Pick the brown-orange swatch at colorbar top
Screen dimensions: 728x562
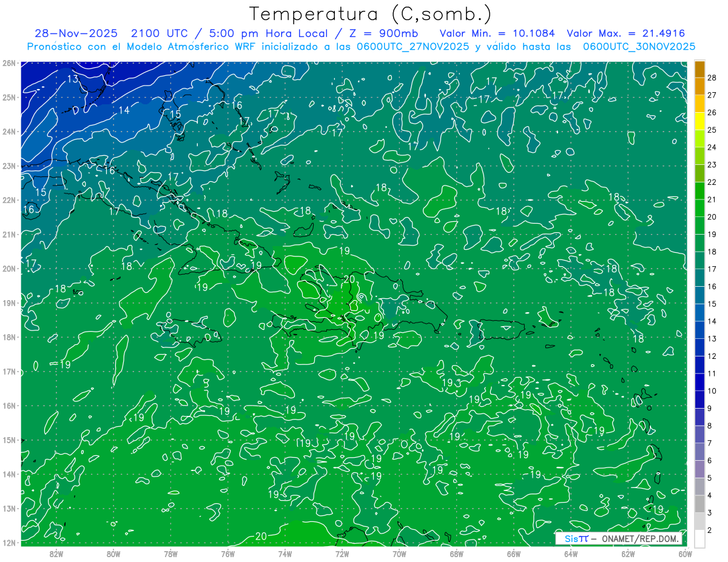(x=699, y=69)
